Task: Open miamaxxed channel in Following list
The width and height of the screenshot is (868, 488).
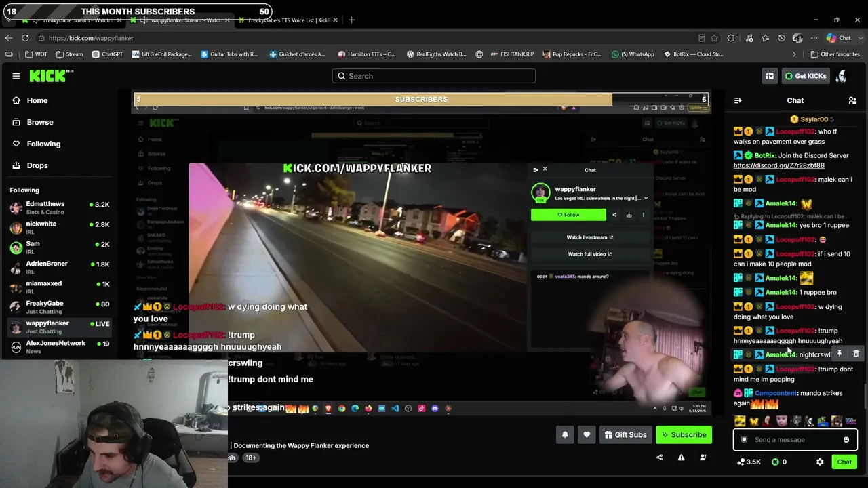Action: coord(60,287)
